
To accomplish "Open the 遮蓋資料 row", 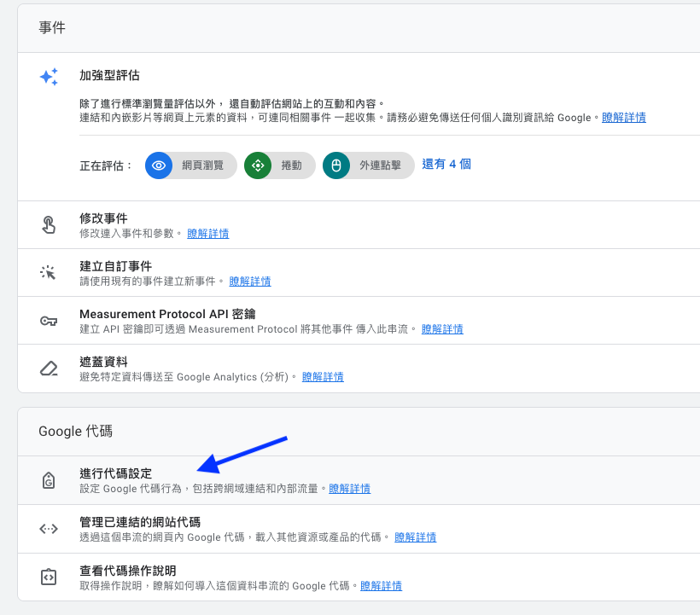I will 359,368.
